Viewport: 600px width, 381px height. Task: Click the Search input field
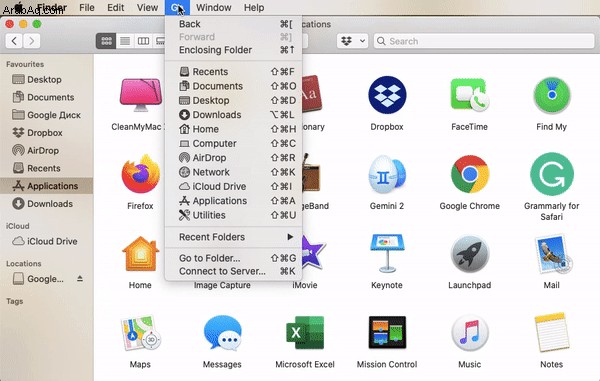click(484, 41)
